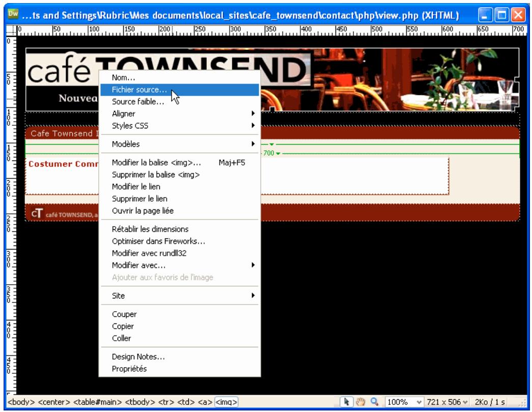532x412 pixels.
Task: Select Modifier la balise <img>...
Action: click(x=179, y=162)
